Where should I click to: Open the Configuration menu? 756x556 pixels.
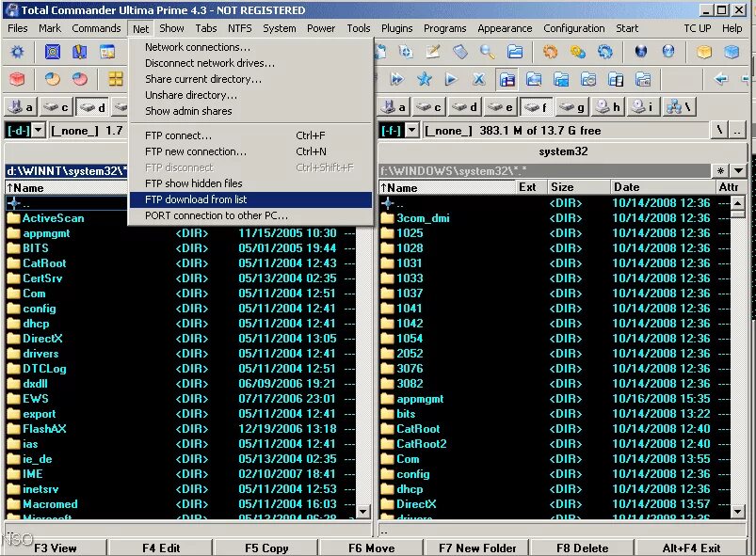tap(573, 28)
